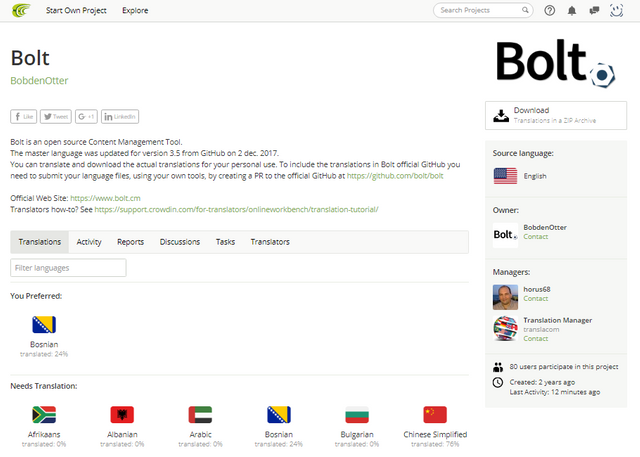Screen dimensions: 640x457
Task: Click '80 users participate in this project'
Action: pos(564,367)
